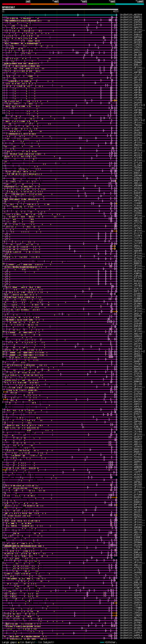Click the label UniRef100_Q6SSE8
146x644 pixels.
coord(131,42)
